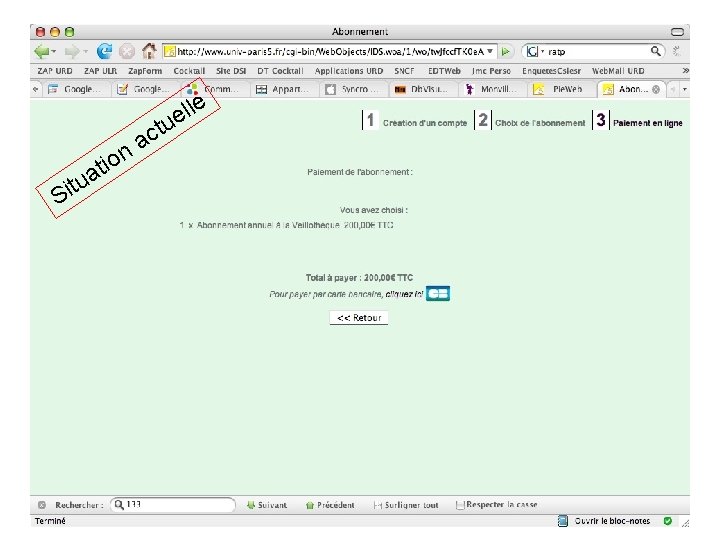
Task: Click the Total à payer : 200,00€ TTC text
Action: (x=359, y=278)
